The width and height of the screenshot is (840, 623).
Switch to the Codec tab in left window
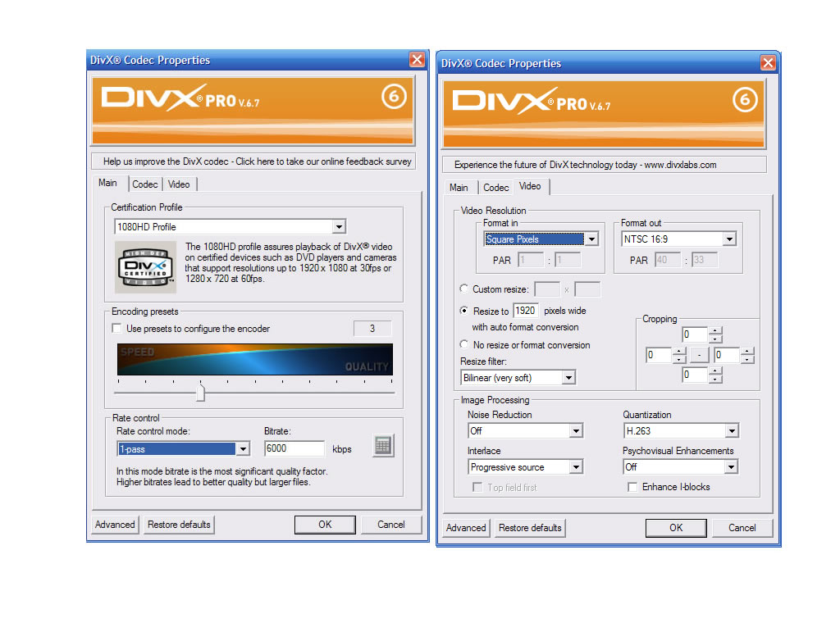[145, 184]
